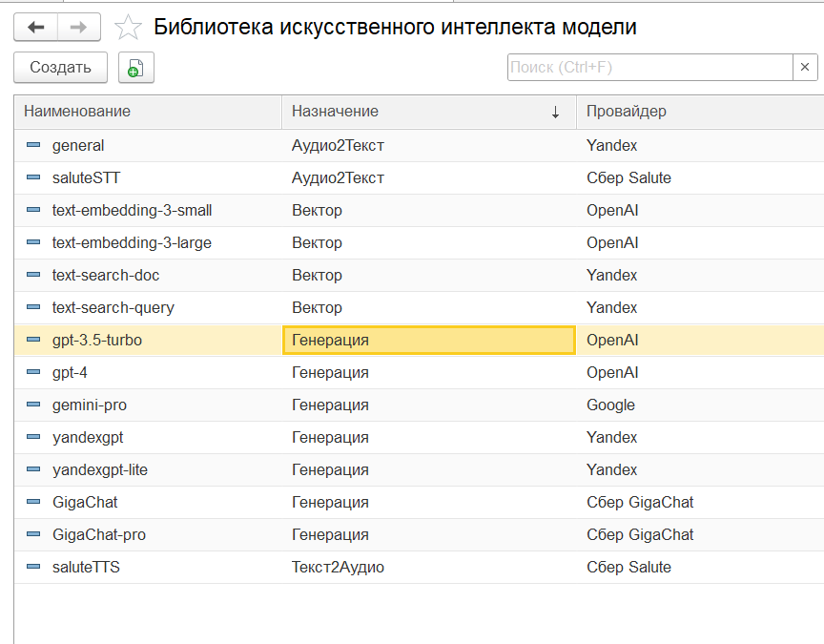Clear the search field with X icon
The height and width of the screenshot is (644, 824).
(x=805, y=67)
